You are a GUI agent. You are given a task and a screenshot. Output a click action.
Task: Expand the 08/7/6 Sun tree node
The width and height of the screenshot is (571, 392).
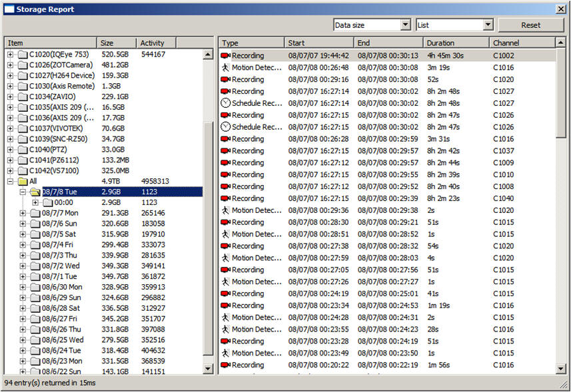(23, 224)
